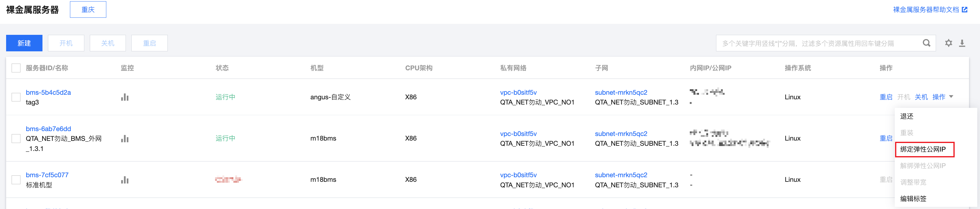
Task: Click the search magnifier icon
Action: click(926, 43)
